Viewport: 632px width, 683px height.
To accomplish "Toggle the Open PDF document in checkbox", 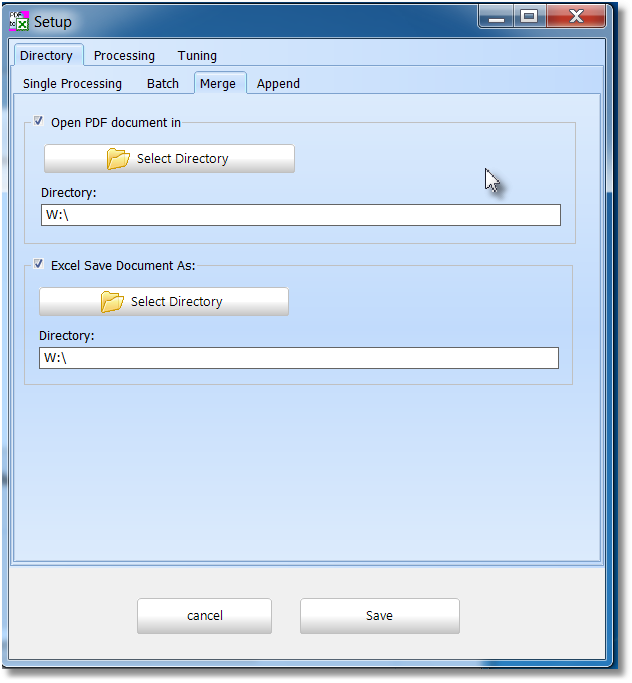I will (38, 121).
